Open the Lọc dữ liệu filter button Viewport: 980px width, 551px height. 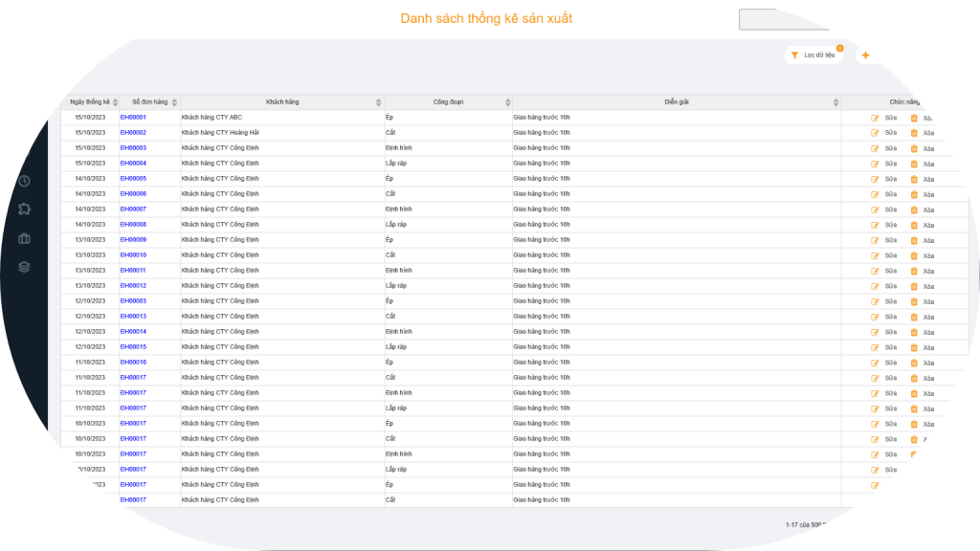point(813,55)
